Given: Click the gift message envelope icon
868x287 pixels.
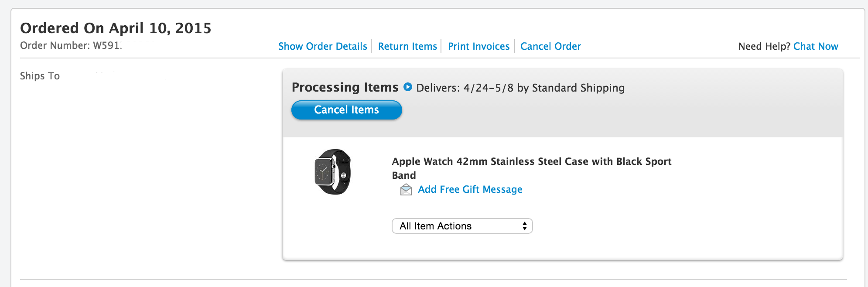Looking at the screenshot, I should pos(406,190).
